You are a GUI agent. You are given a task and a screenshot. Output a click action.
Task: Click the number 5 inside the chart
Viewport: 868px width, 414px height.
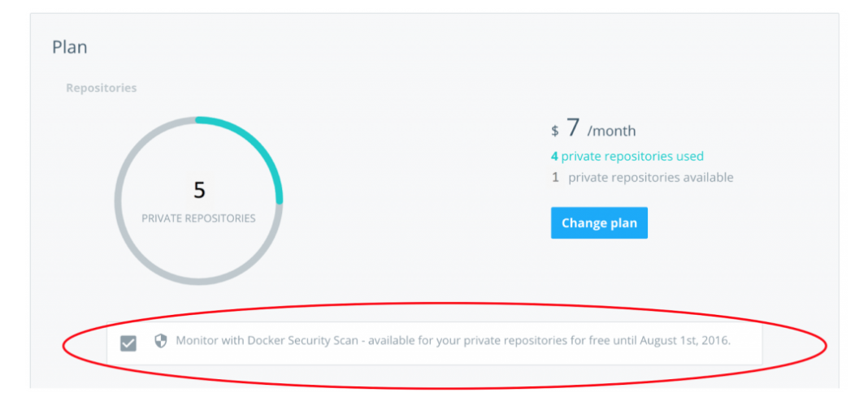pyautogui.click(x=199, y=190)
